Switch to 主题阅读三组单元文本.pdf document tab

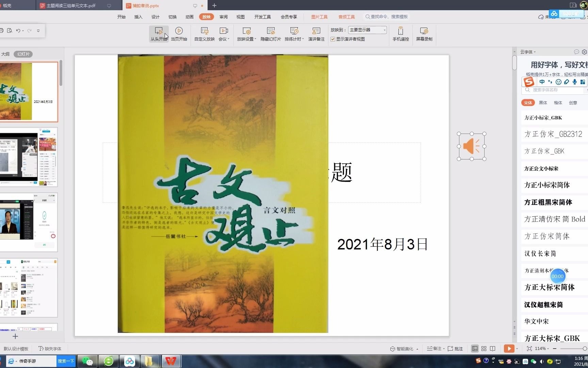tap(71, 5)
